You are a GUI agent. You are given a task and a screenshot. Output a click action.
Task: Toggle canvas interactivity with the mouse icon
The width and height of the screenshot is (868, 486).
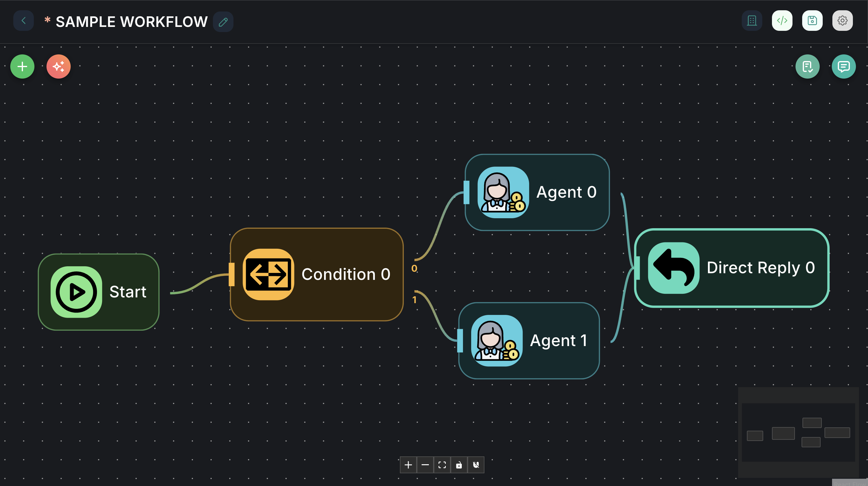pyautogui.click(x=476, y=465)
